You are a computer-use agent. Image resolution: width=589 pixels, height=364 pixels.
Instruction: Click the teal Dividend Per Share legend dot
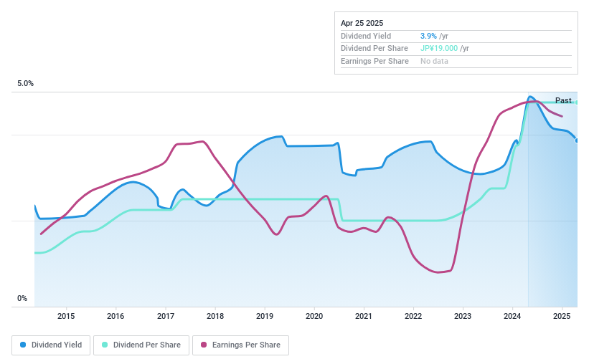(105, 345)
